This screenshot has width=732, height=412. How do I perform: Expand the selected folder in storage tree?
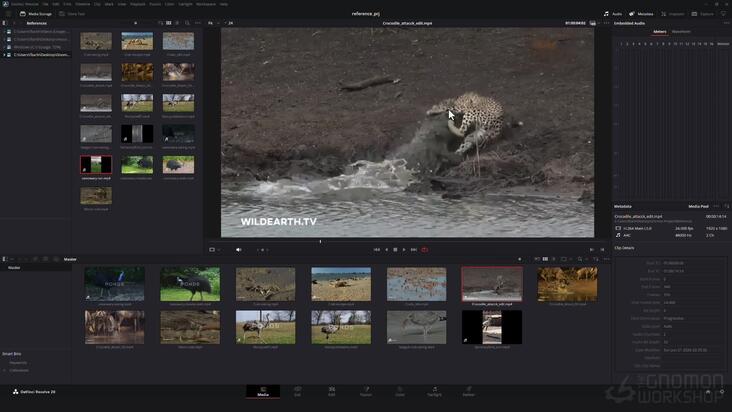[x=4, y=55]
